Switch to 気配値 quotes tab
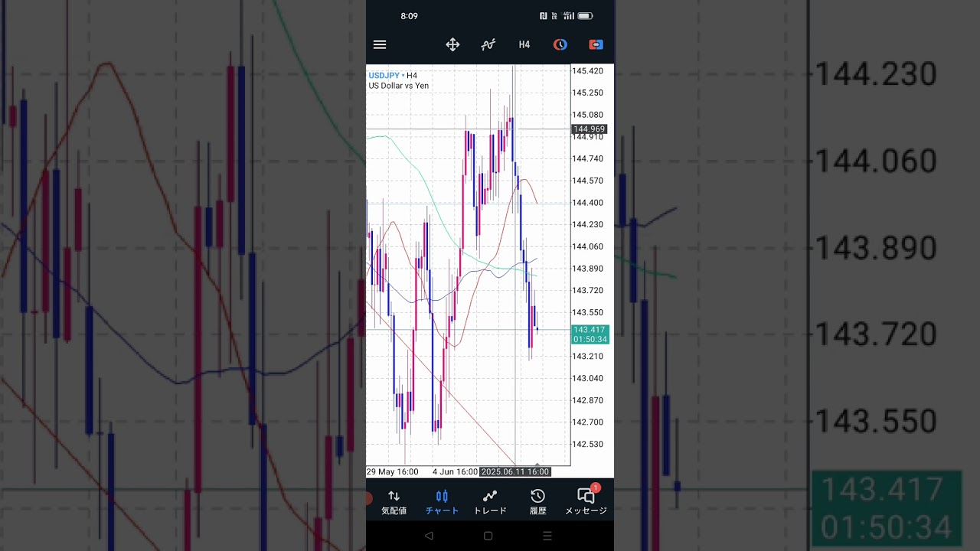 pyautogui.click(x=394, y=502)
